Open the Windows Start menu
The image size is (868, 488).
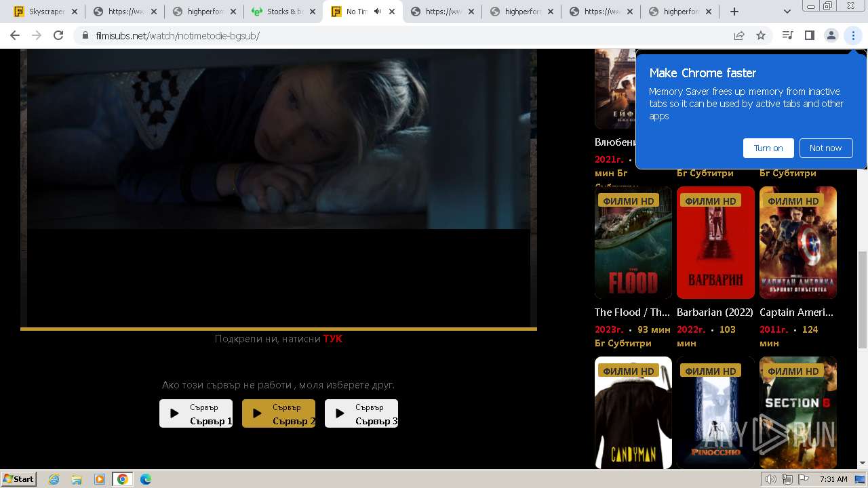19,479
